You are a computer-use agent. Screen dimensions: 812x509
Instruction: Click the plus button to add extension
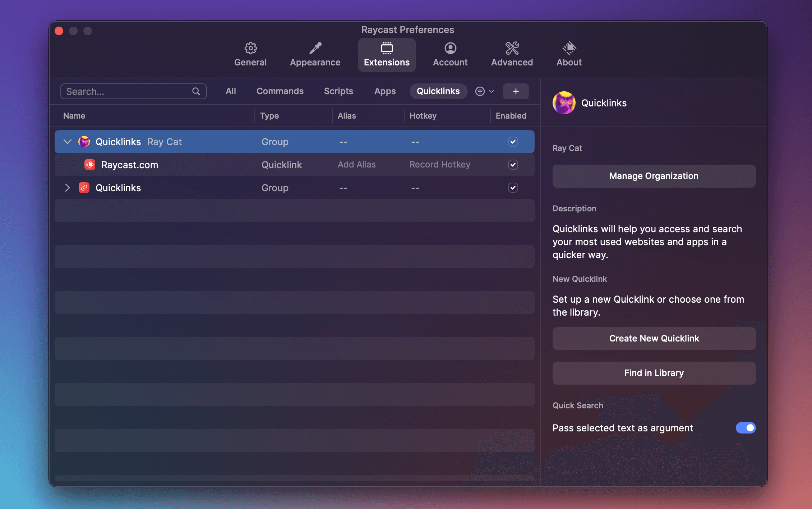[x=516, y=91]
